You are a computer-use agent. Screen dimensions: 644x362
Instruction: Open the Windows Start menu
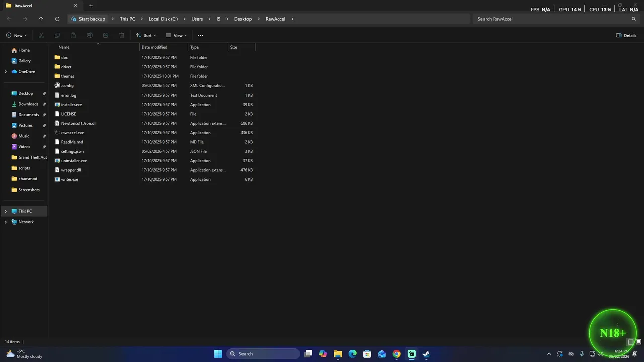click(x=218, y=354)
